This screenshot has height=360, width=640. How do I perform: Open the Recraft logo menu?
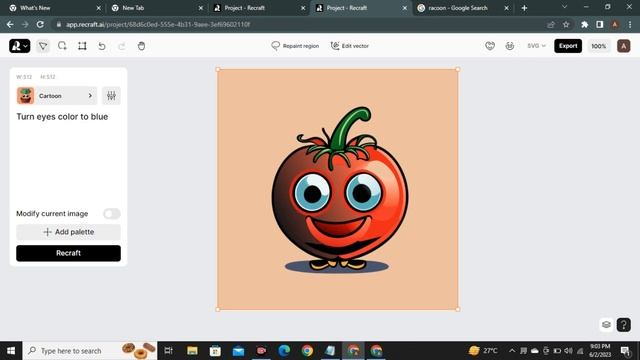(x=20, y=46)
